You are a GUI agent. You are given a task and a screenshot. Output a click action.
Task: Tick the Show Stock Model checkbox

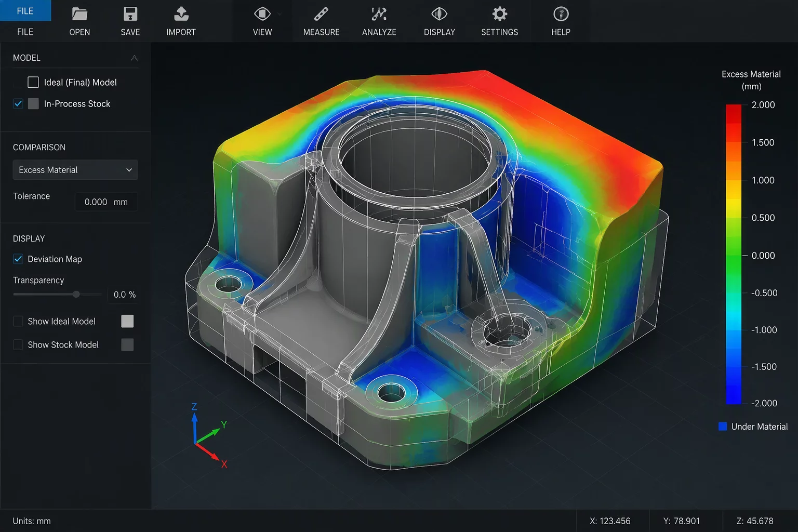click(18, 344)
